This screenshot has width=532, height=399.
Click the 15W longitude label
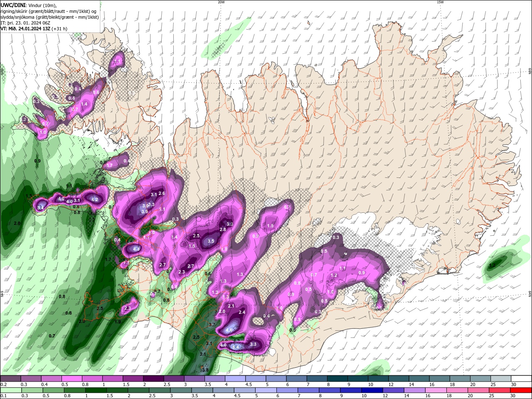pyautogui.click(x=440, y=2)
